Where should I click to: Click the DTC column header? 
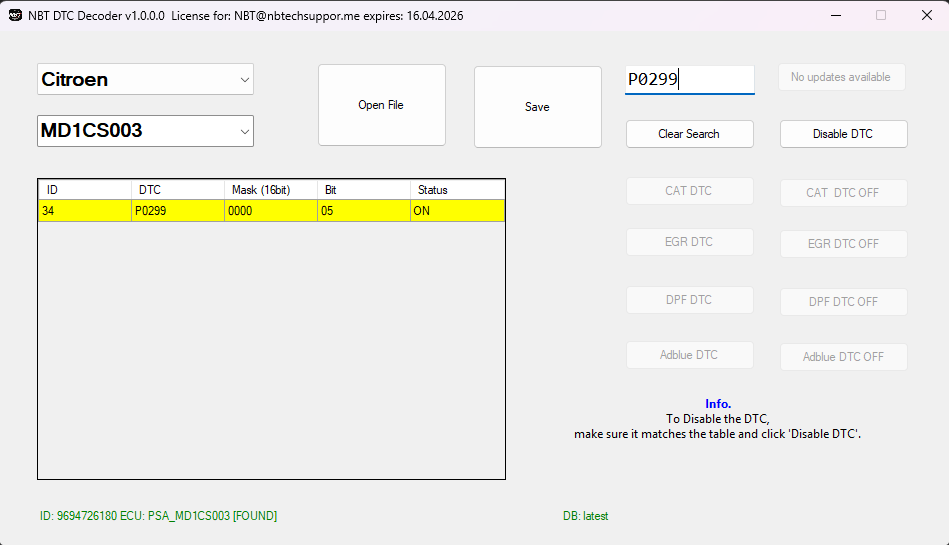tap(178, 190)
